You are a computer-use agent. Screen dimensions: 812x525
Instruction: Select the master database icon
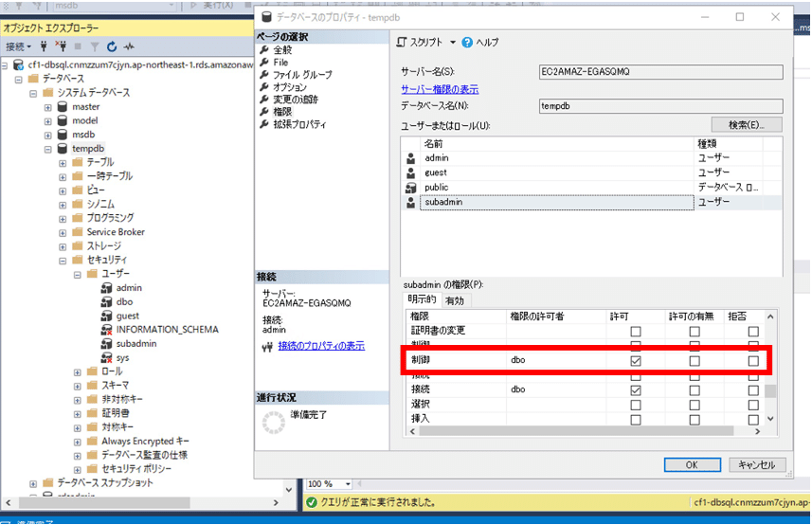click(63, 107)
